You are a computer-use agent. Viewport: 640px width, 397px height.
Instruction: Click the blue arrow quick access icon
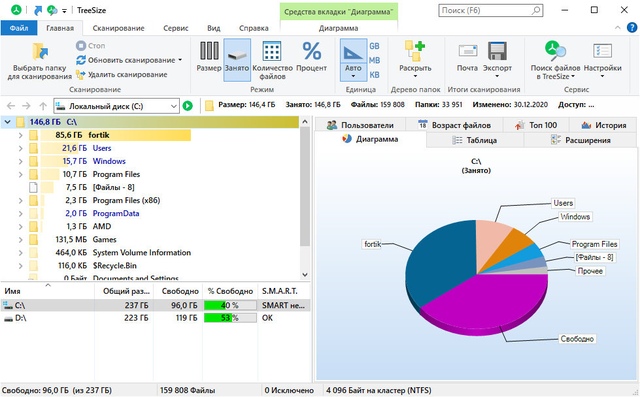pyautogui.click(x=38, y=10)
